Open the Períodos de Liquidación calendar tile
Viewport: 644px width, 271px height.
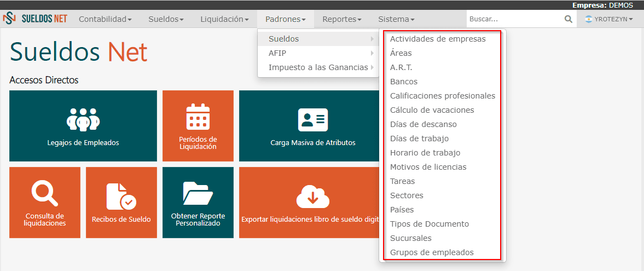coord(198,126)
